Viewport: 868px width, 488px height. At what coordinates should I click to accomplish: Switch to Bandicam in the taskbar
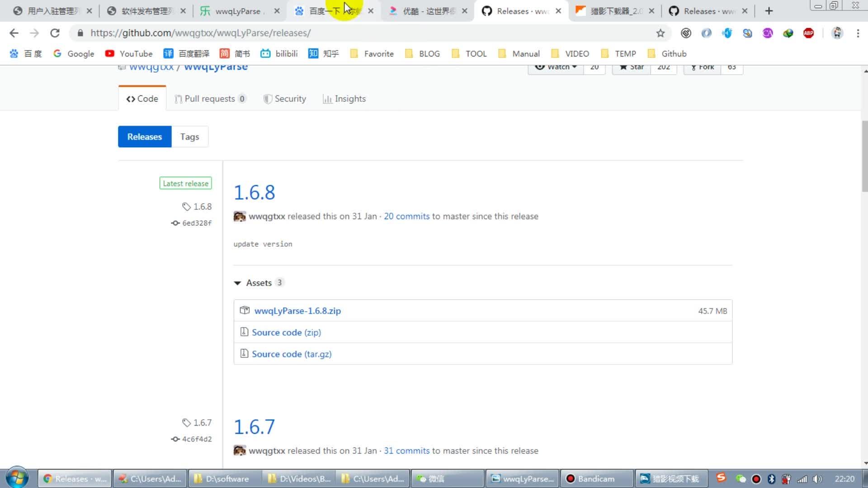[x=597, y=479]
